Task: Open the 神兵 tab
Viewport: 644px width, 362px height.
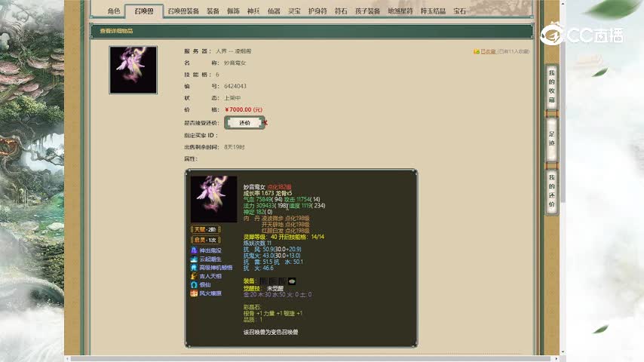Action: [253, 11]
